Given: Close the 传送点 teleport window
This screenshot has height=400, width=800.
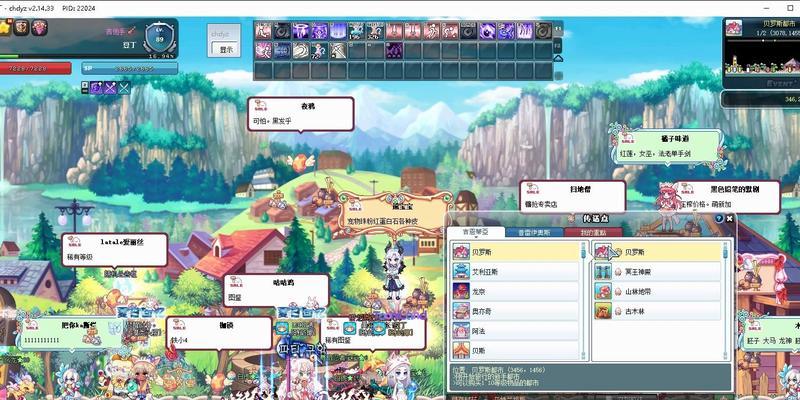Looking at the screenshot, I should (x=730, y=218).
